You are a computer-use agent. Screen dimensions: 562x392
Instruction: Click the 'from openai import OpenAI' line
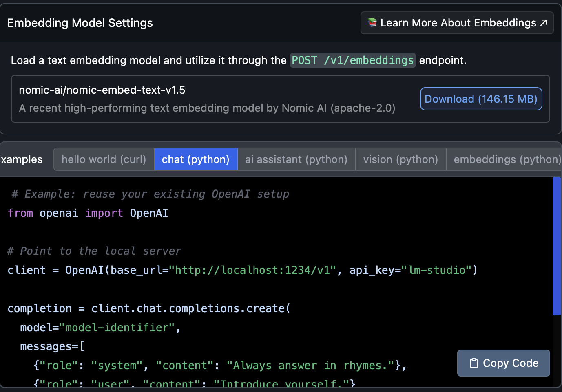88,213
